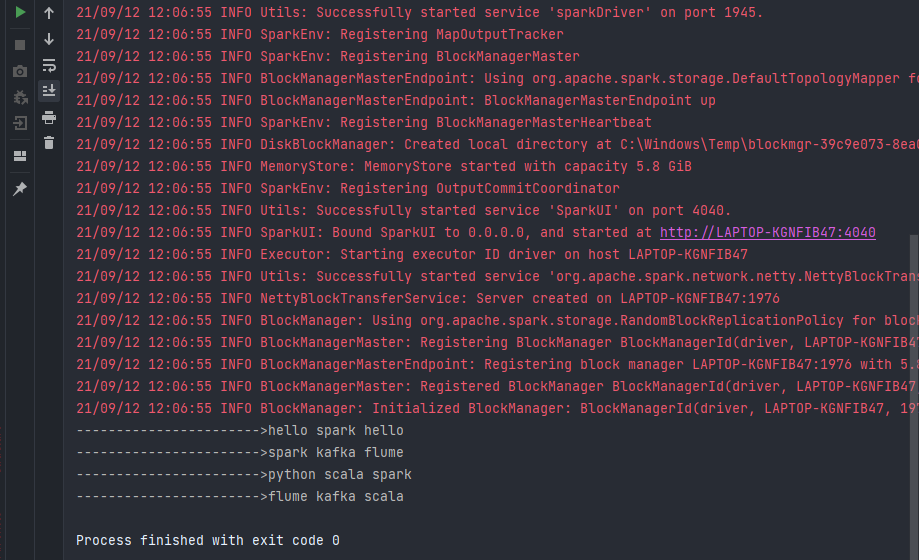Clear all console output with trash icon
The width and height of the screenshot is (919, 560).
(x=49, y=142)
